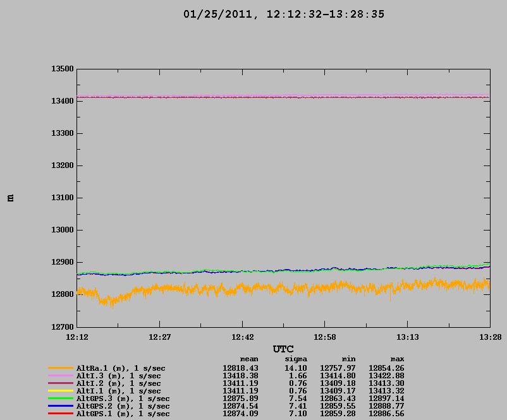The image size is (507, 420).
Task: Click the x-axis time label 13:13
Action: tap(407, 337)
